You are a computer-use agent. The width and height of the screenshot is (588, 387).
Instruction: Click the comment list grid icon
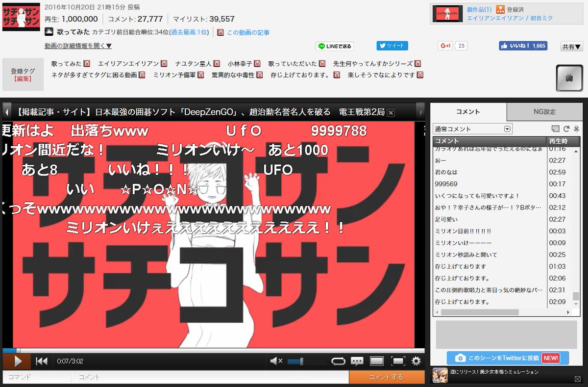click(x=555, y=129)
